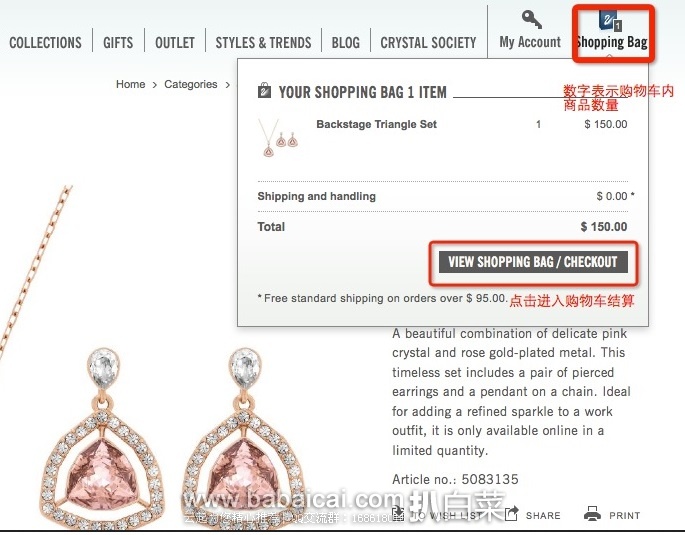The height and width of the screenshot is (535, 685).
Task: Select the Outlet menu item
Action: [175, 43]
